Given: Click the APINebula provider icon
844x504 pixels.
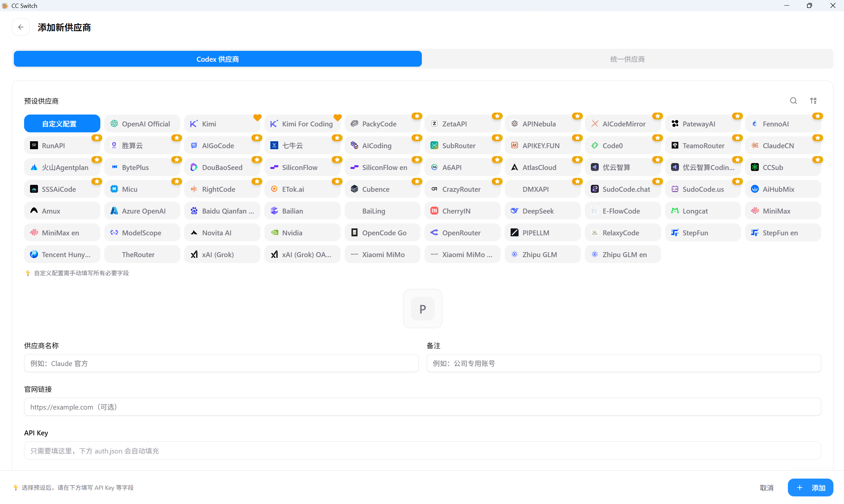Looking at the screenshot, I should pyautogui.click(x=515, y=124).
